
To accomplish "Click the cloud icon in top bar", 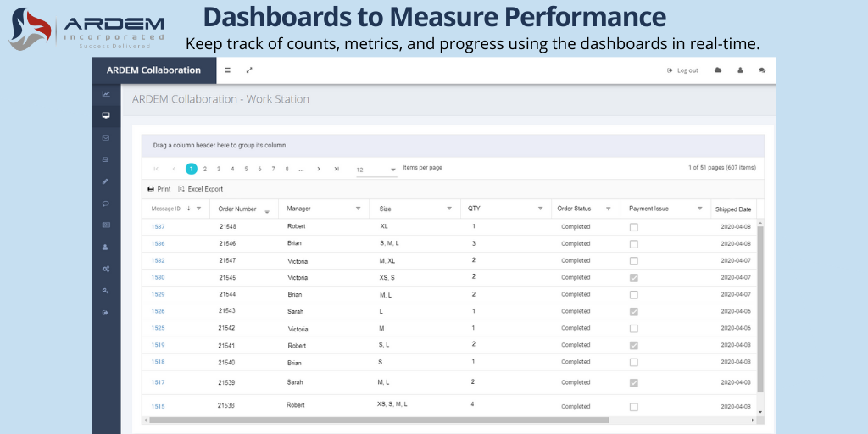I will click(718, 70).
